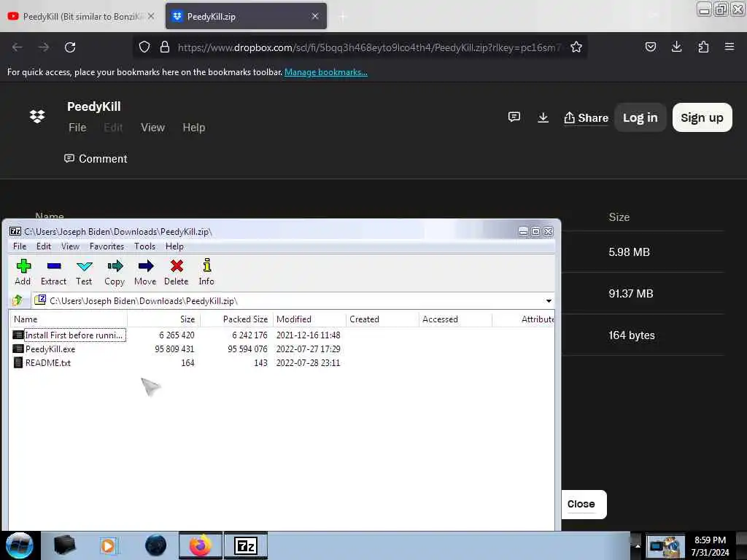
Task: Open 7-Zip View menu
Action: pos(70,246)
